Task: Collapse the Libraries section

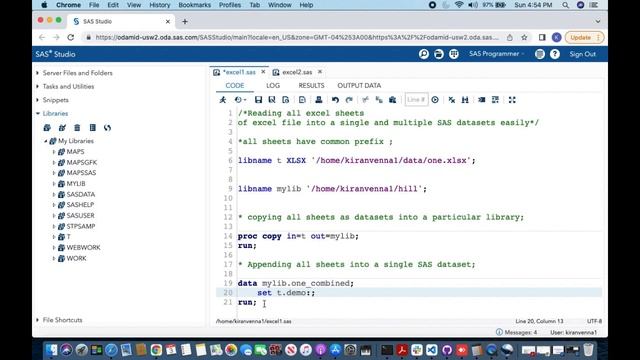Action: (x=38, y=113)
